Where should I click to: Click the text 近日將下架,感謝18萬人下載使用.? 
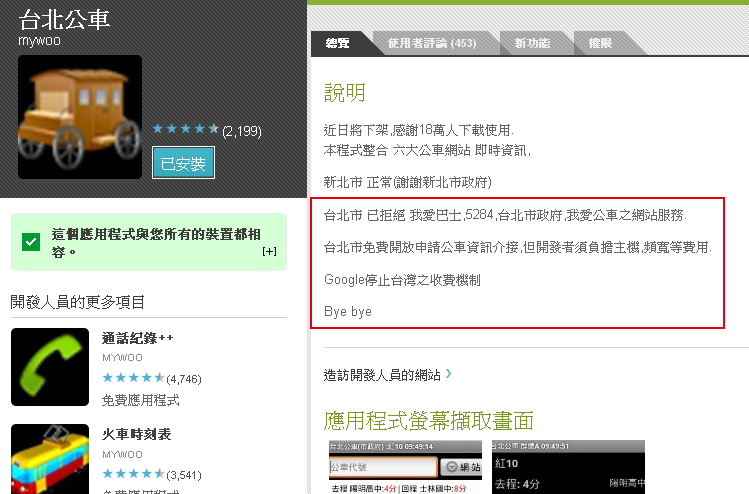[x=418, y=130]
